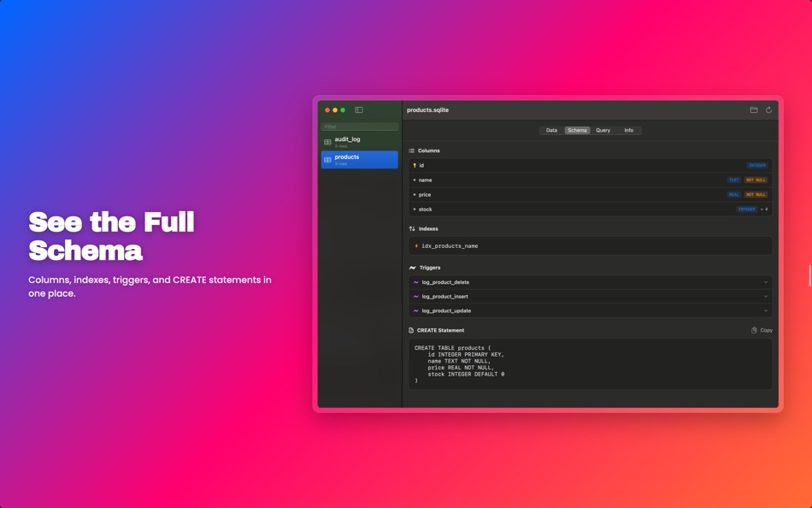Viewport: 812px width, 508px height.
Task: Switch to the Info tab
Action: (x=628, y=130)
